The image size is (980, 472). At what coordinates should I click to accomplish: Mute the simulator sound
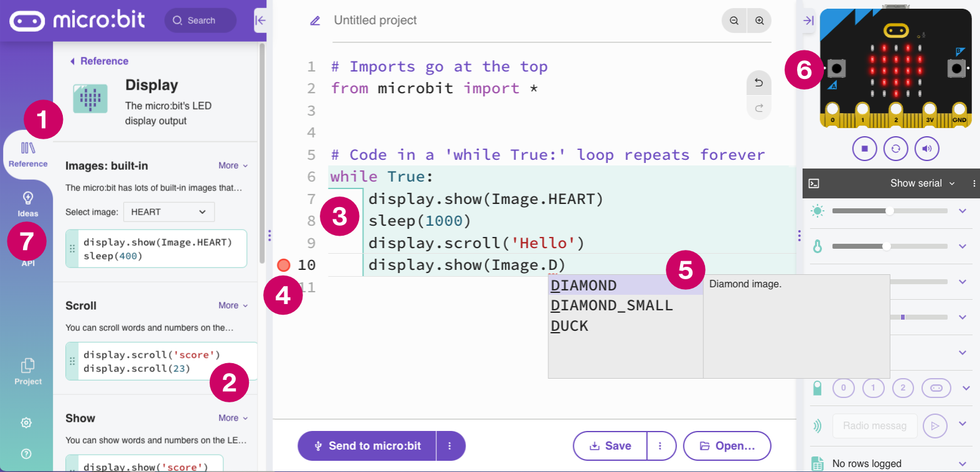pos(926,149)
